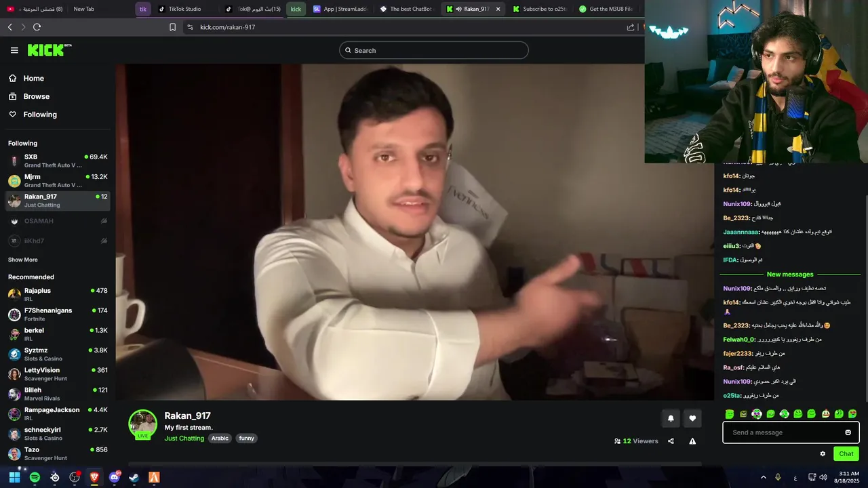Open recommended channel Billeh
The height and width of the screenshot is (488, 868).
[x=58, y=394]
